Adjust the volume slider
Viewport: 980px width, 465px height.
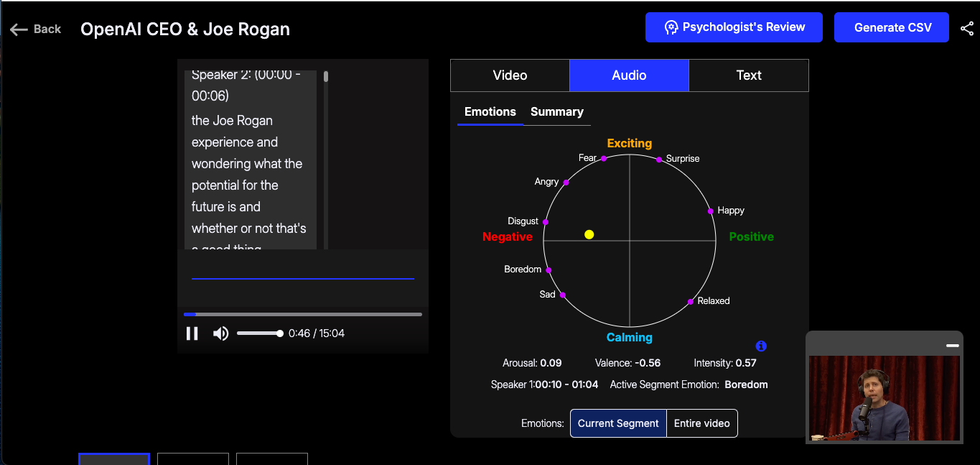260,333
